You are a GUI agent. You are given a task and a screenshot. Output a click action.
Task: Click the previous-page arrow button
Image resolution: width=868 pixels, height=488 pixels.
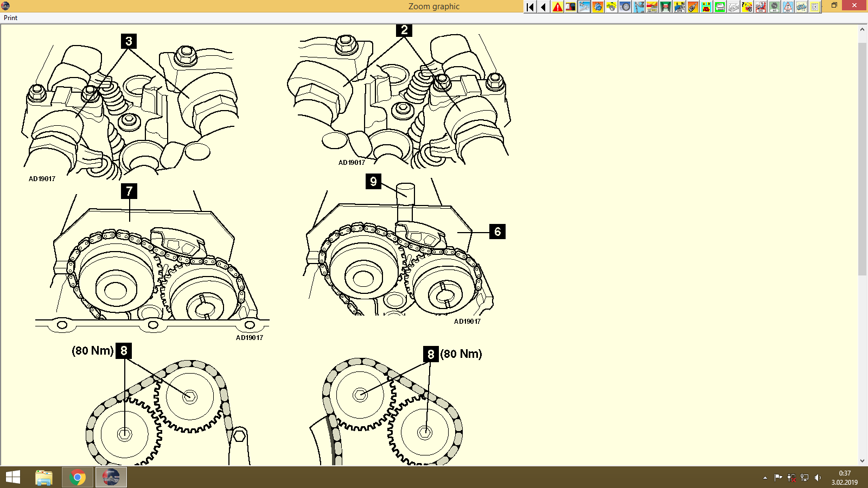(x=542, y=7)
